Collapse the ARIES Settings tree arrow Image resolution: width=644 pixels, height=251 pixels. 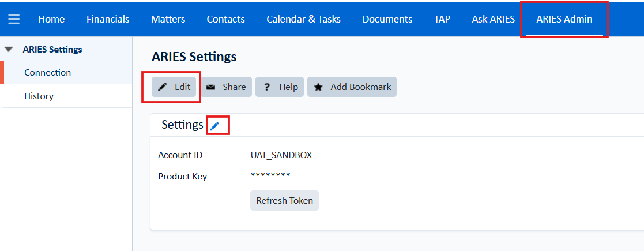pyautogui.click(x=9, y=50)
